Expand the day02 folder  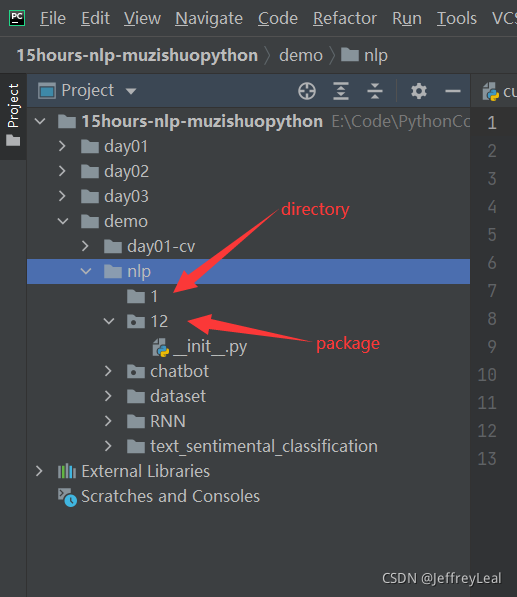click(62, 171)
